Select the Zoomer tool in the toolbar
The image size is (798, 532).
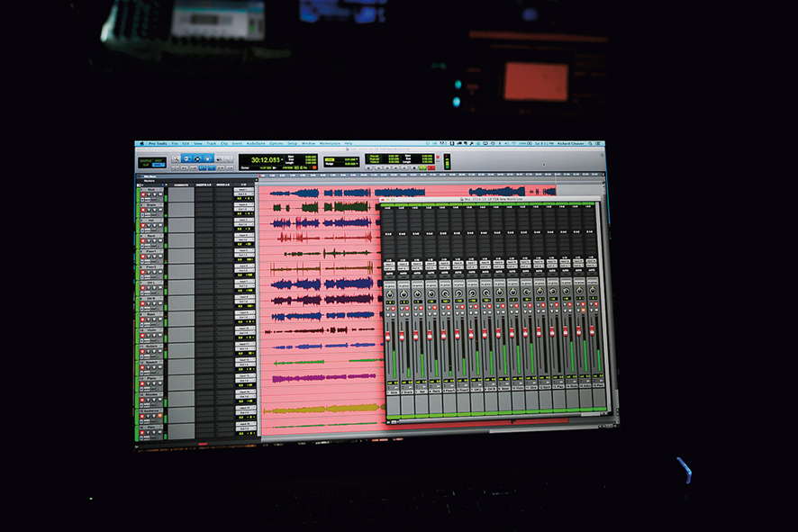tap(177, 158)
